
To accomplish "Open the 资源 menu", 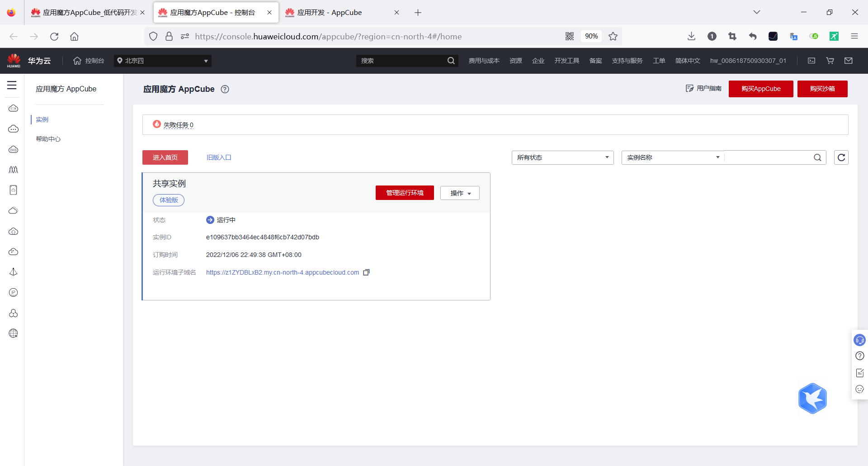I will coord(516,61).
